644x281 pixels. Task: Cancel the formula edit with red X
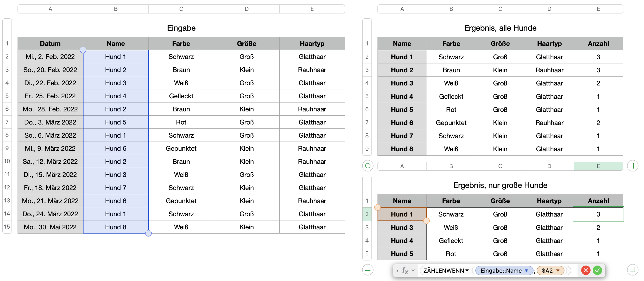point(586,270)
